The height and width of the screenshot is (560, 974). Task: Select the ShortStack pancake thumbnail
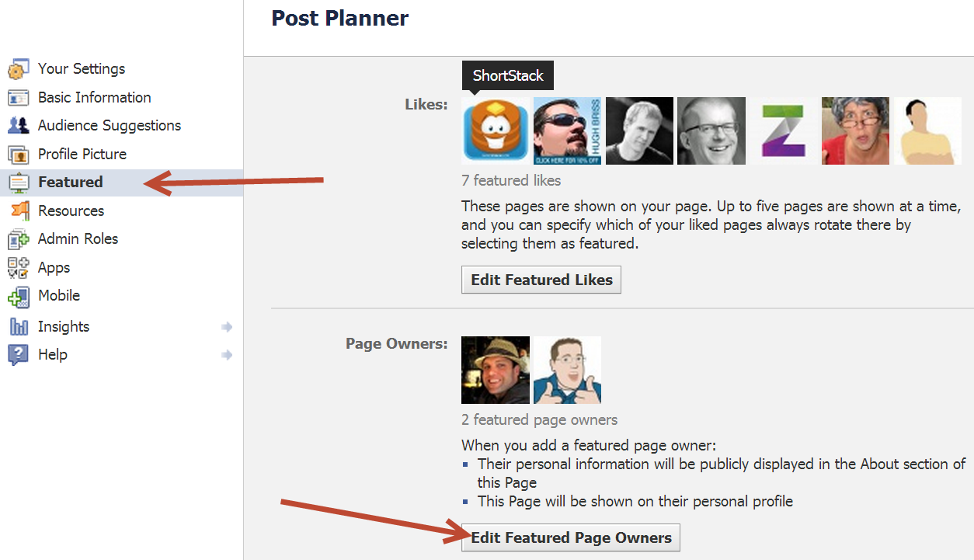point(496,130)
